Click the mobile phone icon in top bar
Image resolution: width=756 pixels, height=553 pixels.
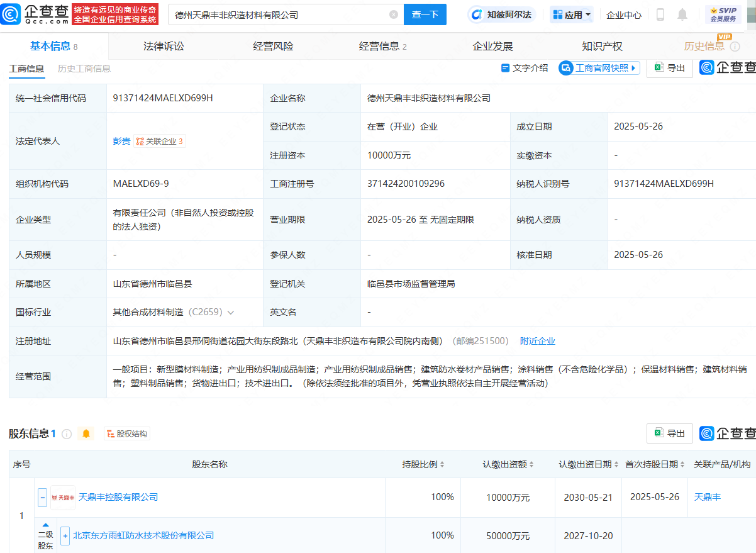coord(660,14)
